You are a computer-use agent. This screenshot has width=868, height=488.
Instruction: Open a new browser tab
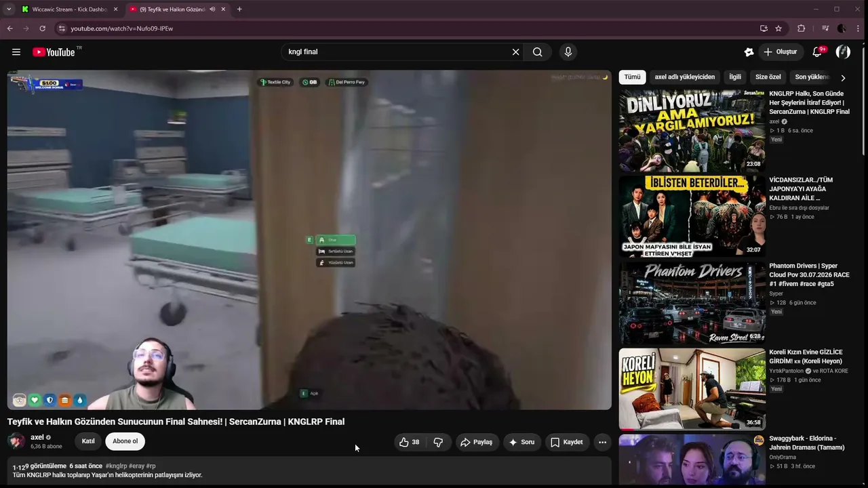click(239, 9)
